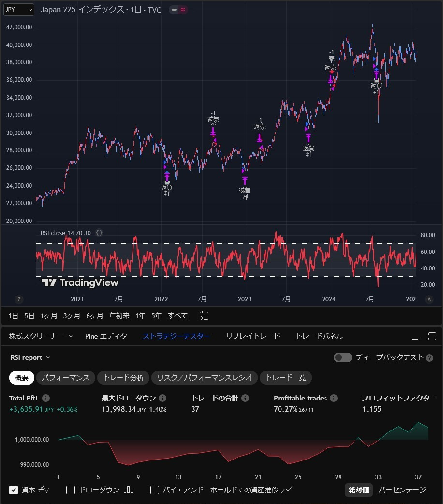Enable the ディープバックテスト toggle
Viewport: 443px width, 504px height.
(342, 357)
